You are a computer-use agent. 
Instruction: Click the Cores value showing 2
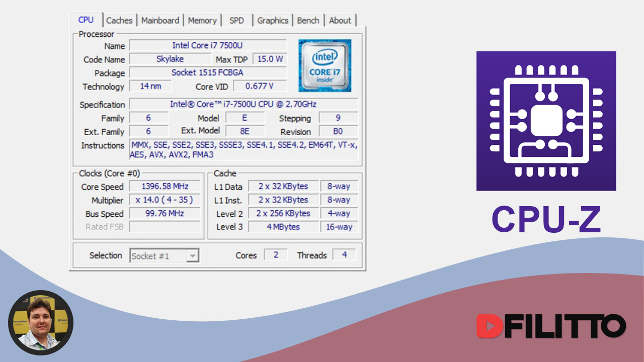pos(276,254)
